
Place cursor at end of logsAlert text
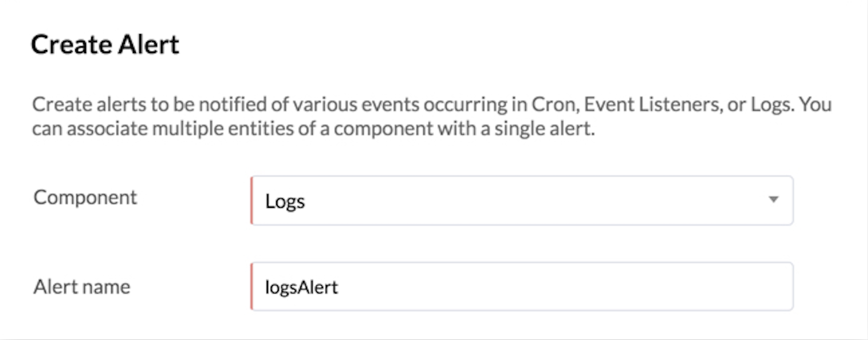click(x=339, y=286)
